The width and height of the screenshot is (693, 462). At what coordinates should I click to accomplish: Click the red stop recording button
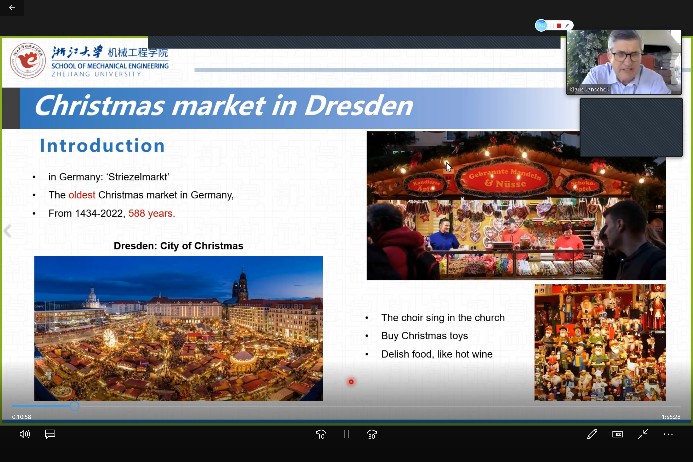pyautogui.click(x=558, y=25)
